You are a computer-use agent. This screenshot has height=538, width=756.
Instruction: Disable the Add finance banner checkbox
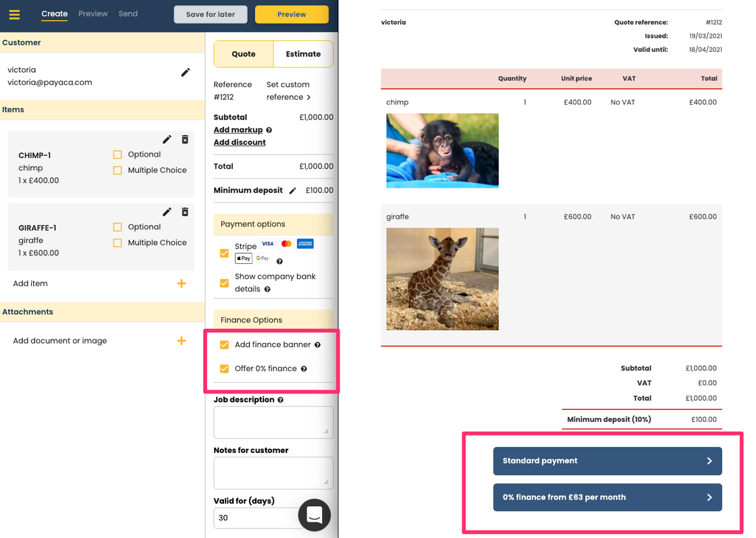pos(224,345)
